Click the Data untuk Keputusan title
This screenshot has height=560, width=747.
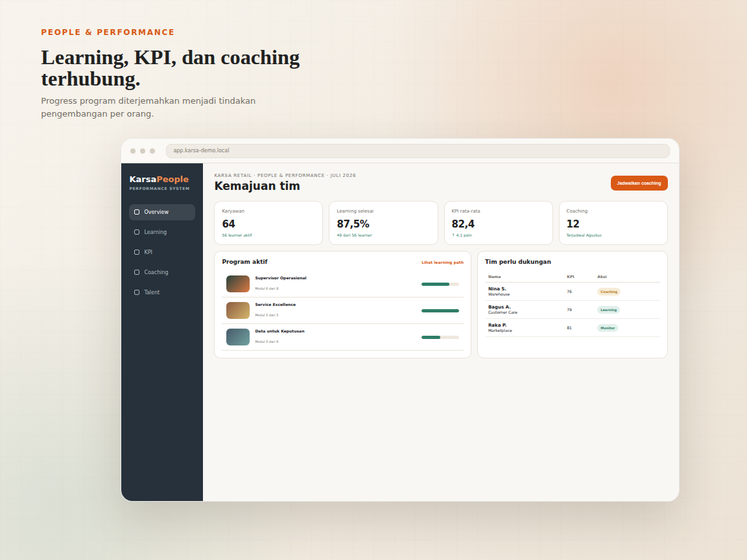279,331
